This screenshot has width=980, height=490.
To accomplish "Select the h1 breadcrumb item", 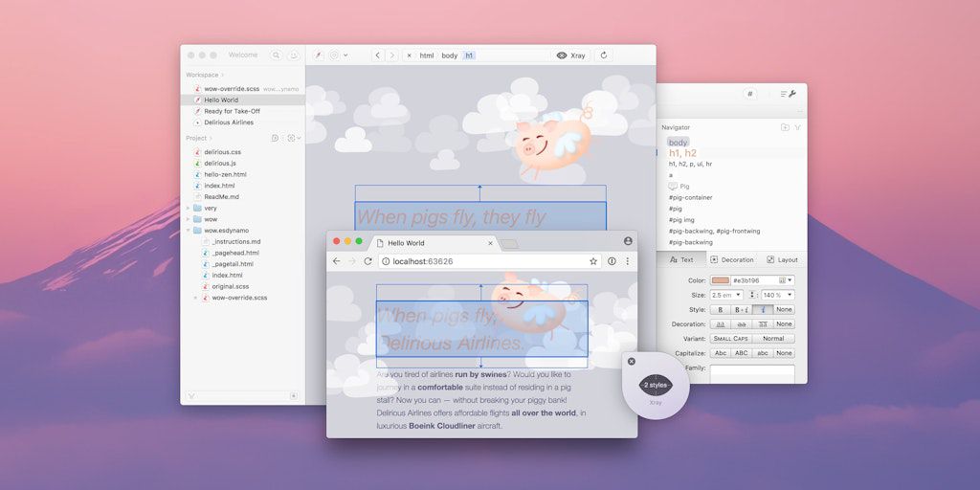I will (469, 56).
